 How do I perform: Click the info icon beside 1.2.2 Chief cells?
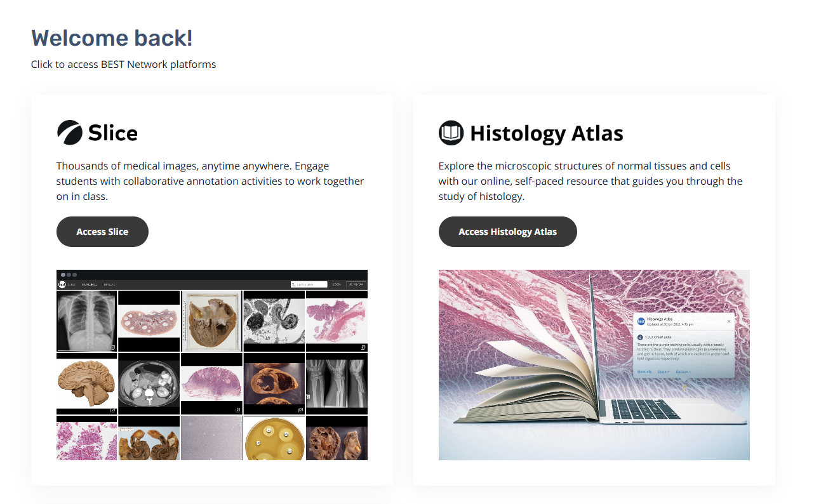[x=640, y=337]
